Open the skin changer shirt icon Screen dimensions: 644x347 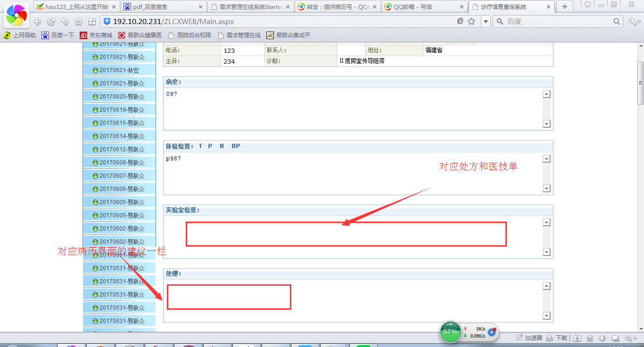[x=588, y=5]
